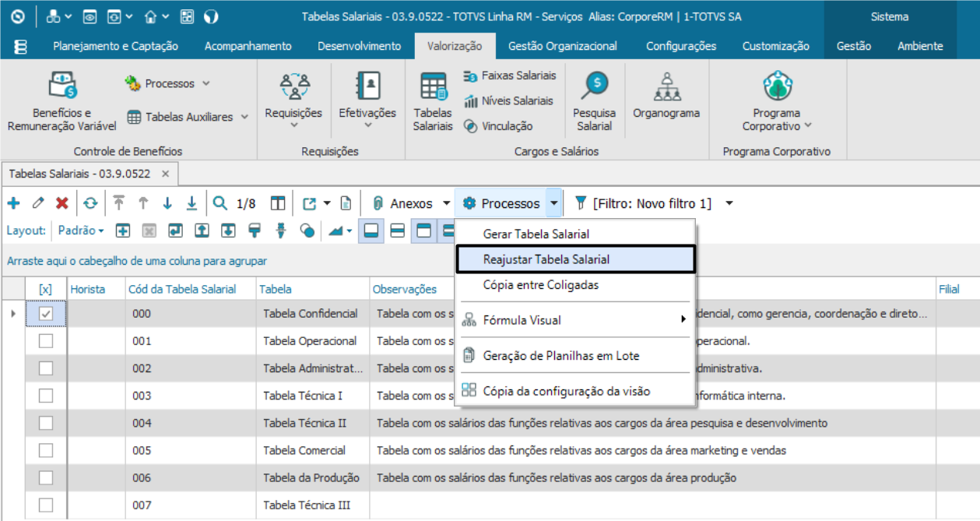Click the blue plus add record icon

point(14,203)
